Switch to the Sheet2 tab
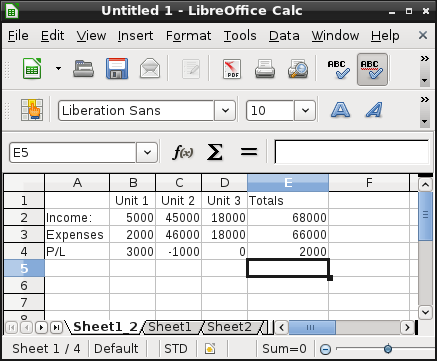The width and height of the screenshot is (437, 361). click(229, 327)
